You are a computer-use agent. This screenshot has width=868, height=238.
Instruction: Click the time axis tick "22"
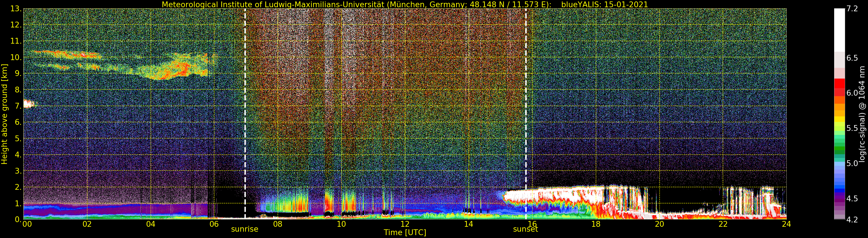[x=723, y=224]
